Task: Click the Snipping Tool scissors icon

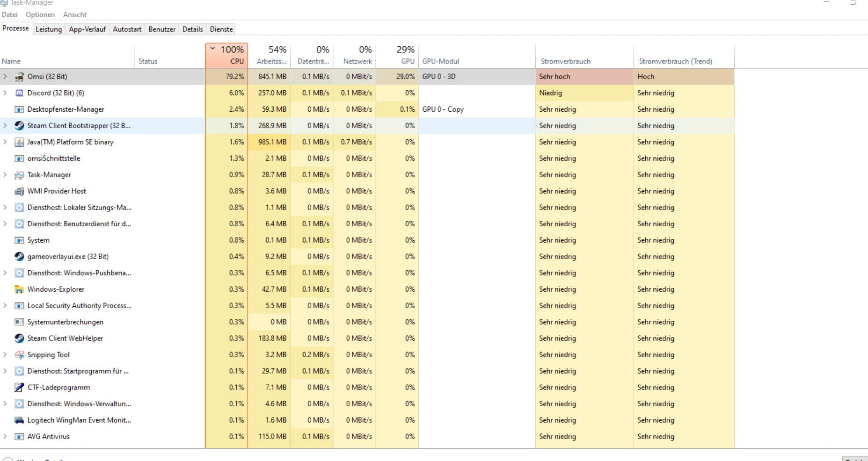Action: click(19, 355)
